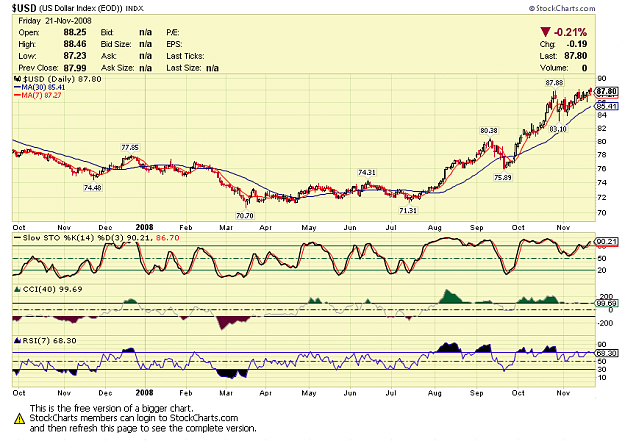Click the 'Last Ticks:' label
Screen dimensions: 625x441
click(185, 56)
